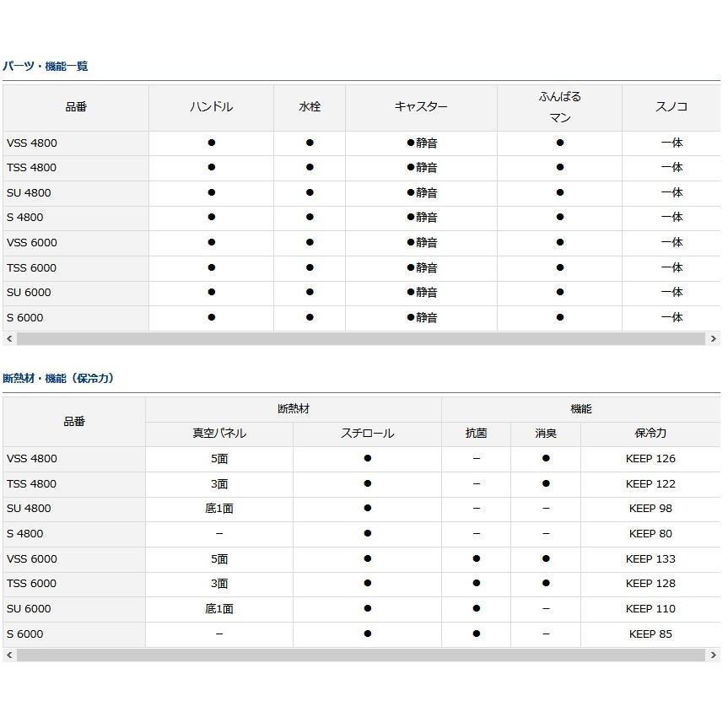Click left arrow of upper table scrollbar
The image size is (728, 728).
tap(9, 339)
